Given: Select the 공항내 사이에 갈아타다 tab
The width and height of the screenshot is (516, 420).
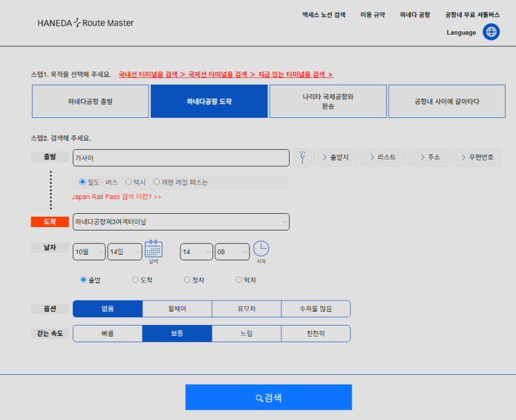Looking at the screenshot, I should (x=447, y=101).
